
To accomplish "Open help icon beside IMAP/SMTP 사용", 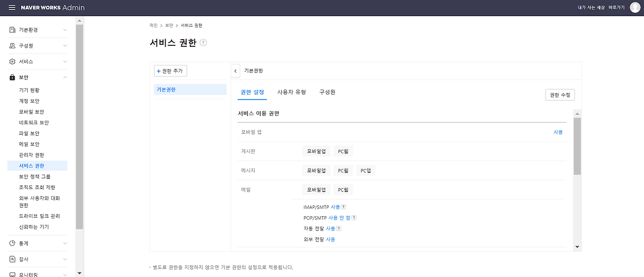I will pyautogui.click(x=344, y=207).
